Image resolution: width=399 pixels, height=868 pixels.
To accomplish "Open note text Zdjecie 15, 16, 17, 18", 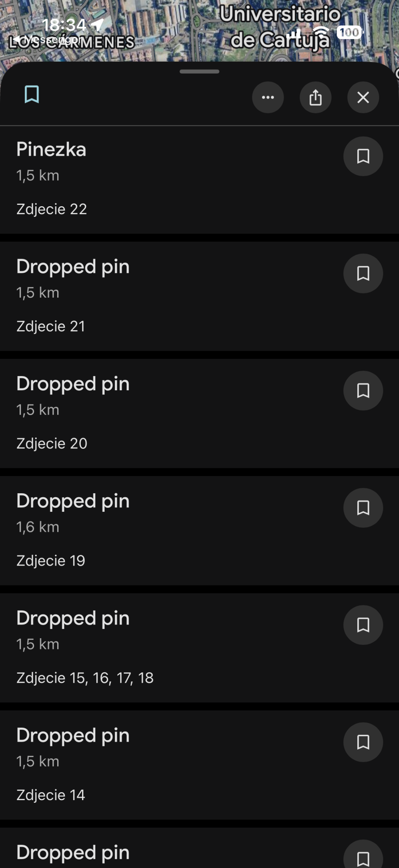I will 85,678.
